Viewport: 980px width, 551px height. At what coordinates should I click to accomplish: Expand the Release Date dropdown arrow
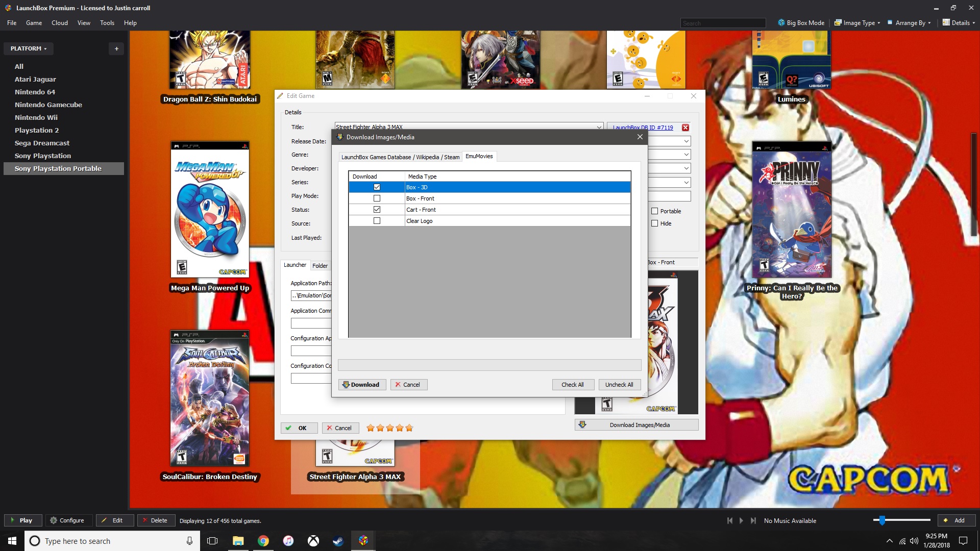[687, 141]
